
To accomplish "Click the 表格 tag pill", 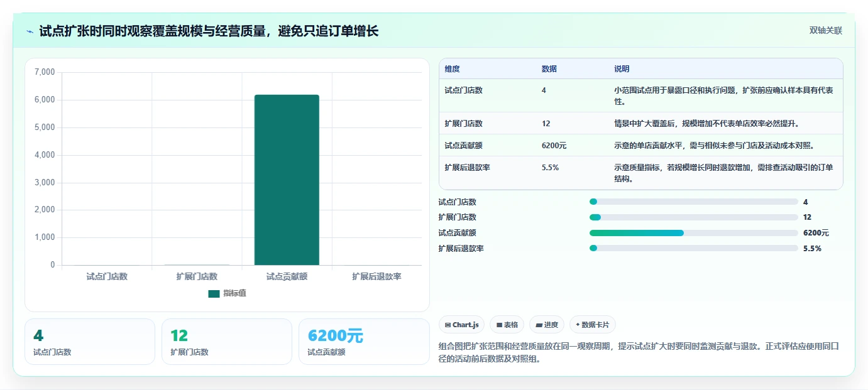I will (507, 325).
